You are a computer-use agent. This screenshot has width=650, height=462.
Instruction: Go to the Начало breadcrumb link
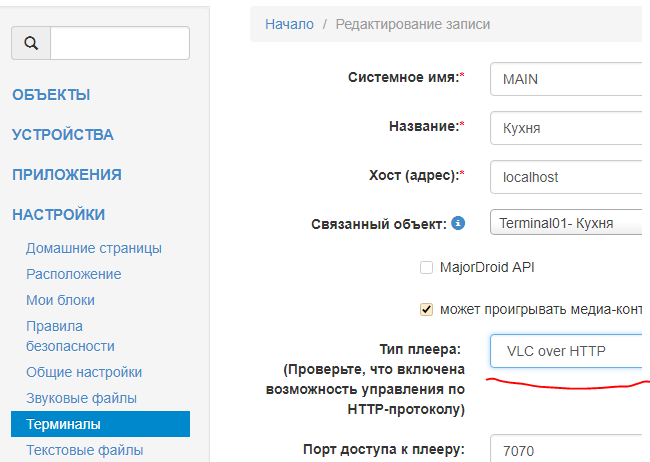pos(289,24)
